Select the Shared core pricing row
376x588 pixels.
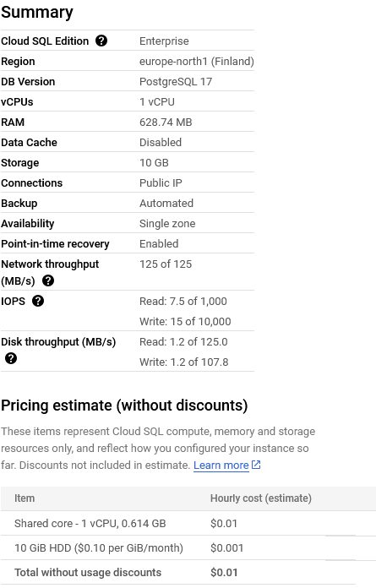(x=188, y=523)
